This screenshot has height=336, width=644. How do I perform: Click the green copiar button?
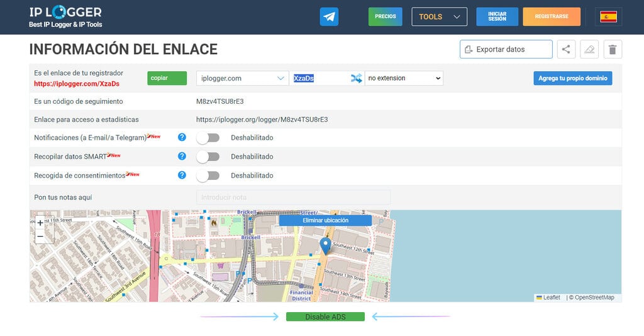click(167, 78)
